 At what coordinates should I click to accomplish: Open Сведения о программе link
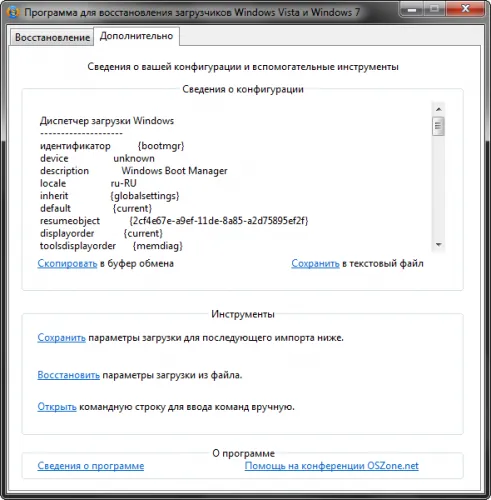tap(91, 466)
